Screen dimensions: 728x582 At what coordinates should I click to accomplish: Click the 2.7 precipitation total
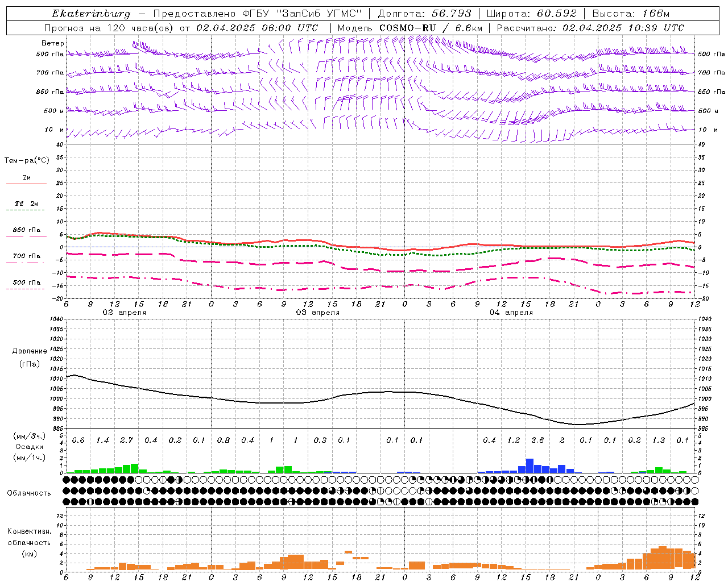126,440
